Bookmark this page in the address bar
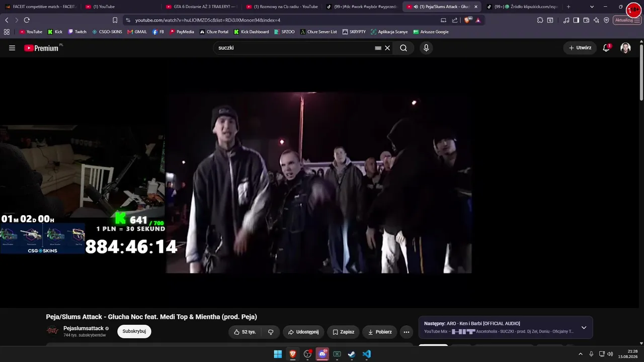Image resolution: width=644 pixels, height=362 pixels. point(115,20)
